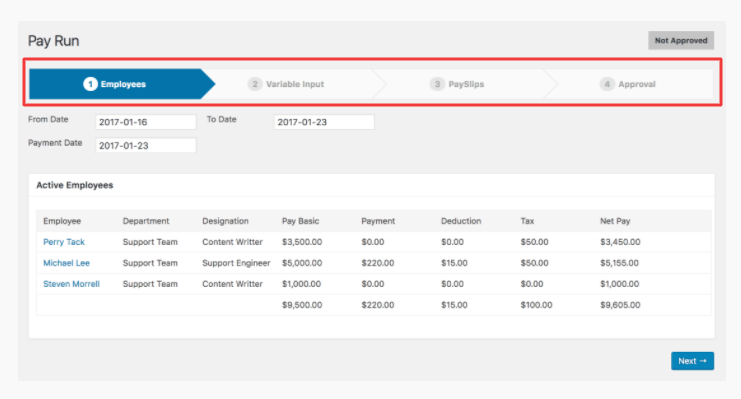Click the Deduction column header
Image resolution: width=741 pixels, height=399 pixels.
[x=461, y=221]
